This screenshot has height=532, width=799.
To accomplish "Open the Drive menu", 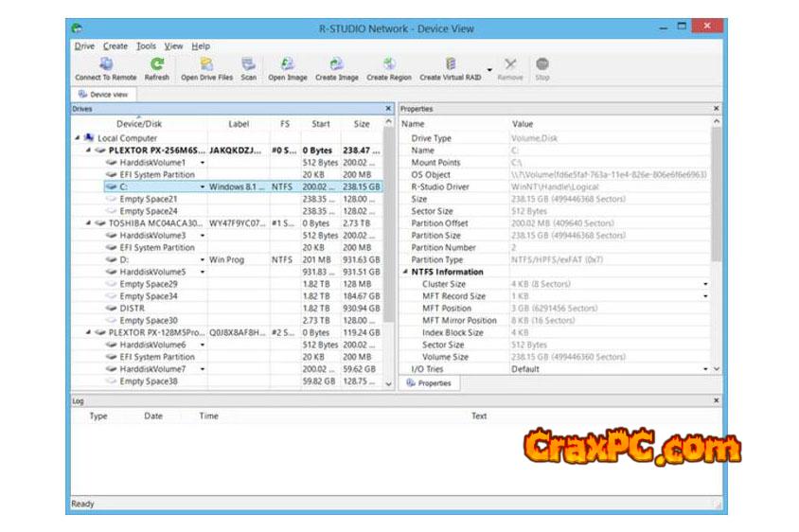I will 84,45.
